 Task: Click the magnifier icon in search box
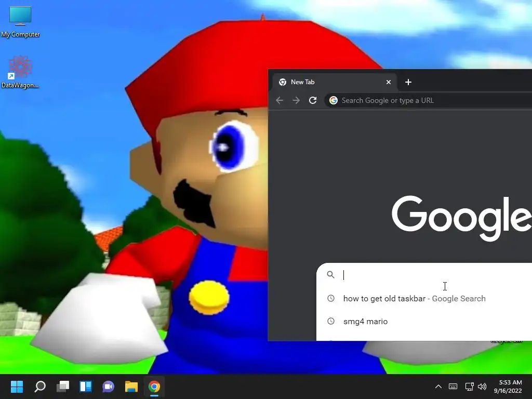[330, 274]
